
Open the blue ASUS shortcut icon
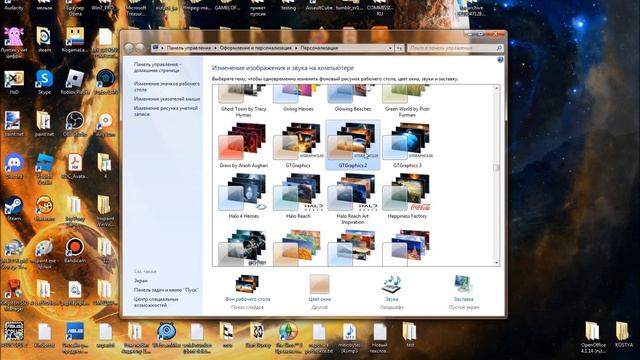pos(74,338)
